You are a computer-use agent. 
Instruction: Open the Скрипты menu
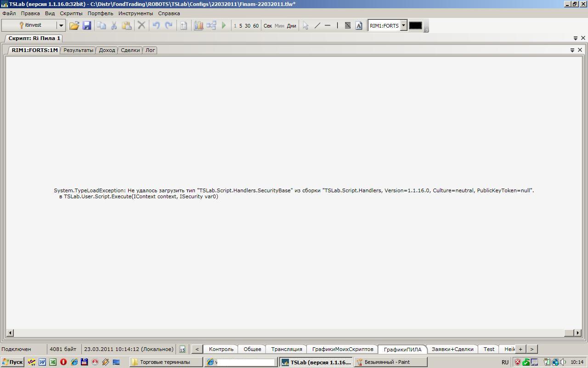click(71, 13)
